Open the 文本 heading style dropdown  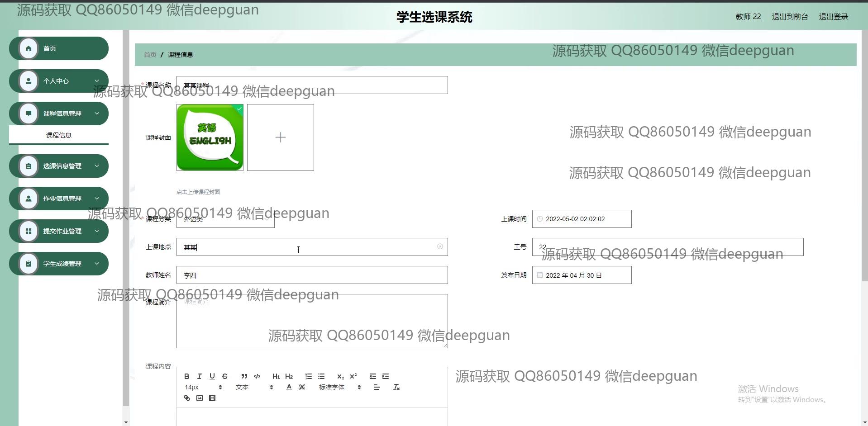point(254,387)
